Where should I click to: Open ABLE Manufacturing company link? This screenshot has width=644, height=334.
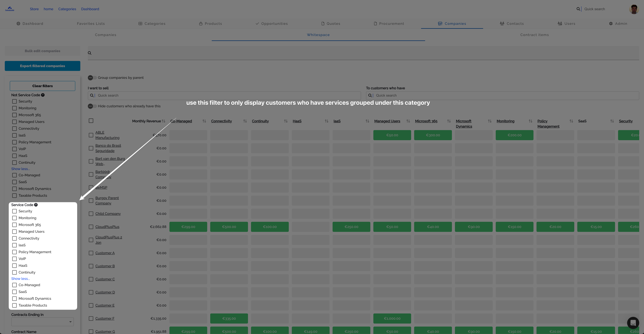(107, 135)
